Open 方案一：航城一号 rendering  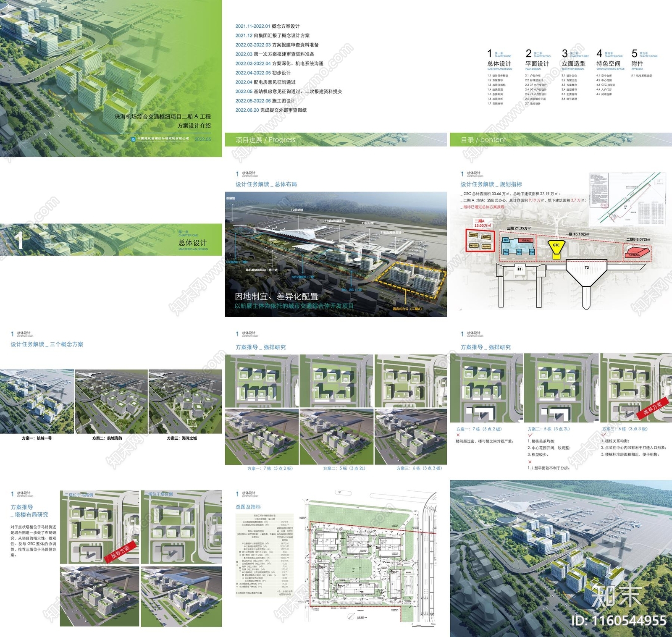(x=37, y=401)
